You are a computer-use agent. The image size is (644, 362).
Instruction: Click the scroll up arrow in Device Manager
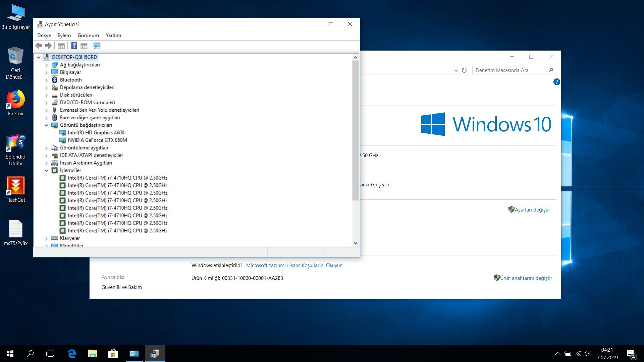point(355,57)
